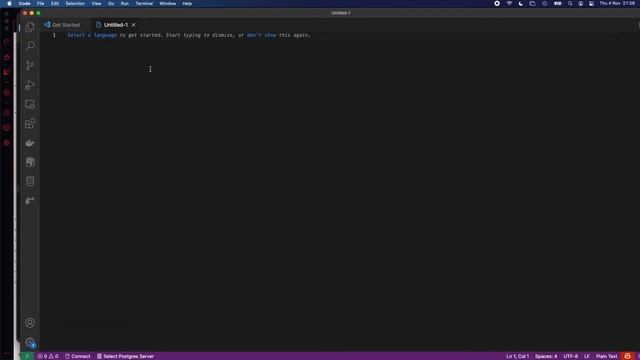This screenshot has width=640, height=360.
Task: Open the database view icon in activity bar
Action: click(30, 181)
